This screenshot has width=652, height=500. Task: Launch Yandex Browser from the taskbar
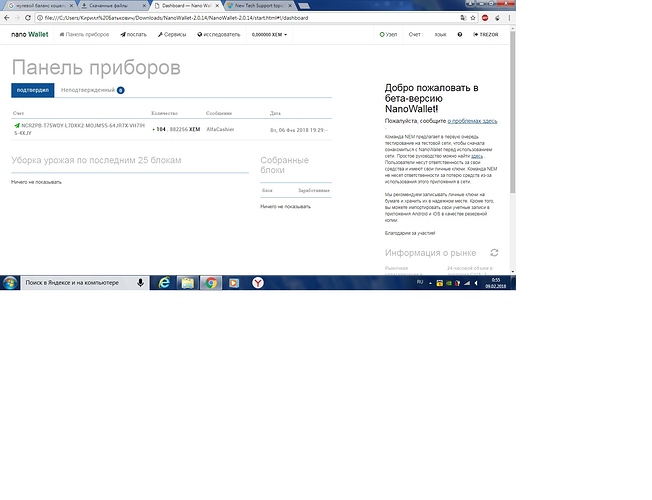(x=258, y=283)
